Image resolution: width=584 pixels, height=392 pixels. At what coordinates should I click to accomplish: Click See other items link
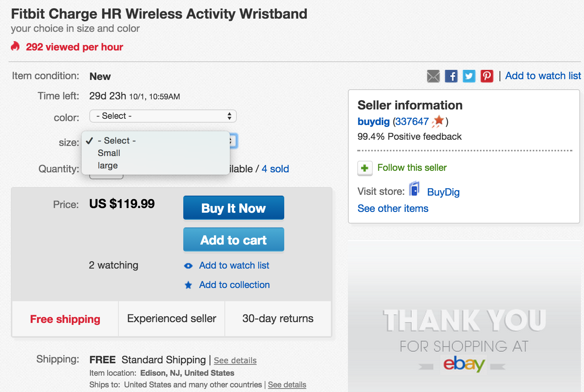click(x=393, y=208)
